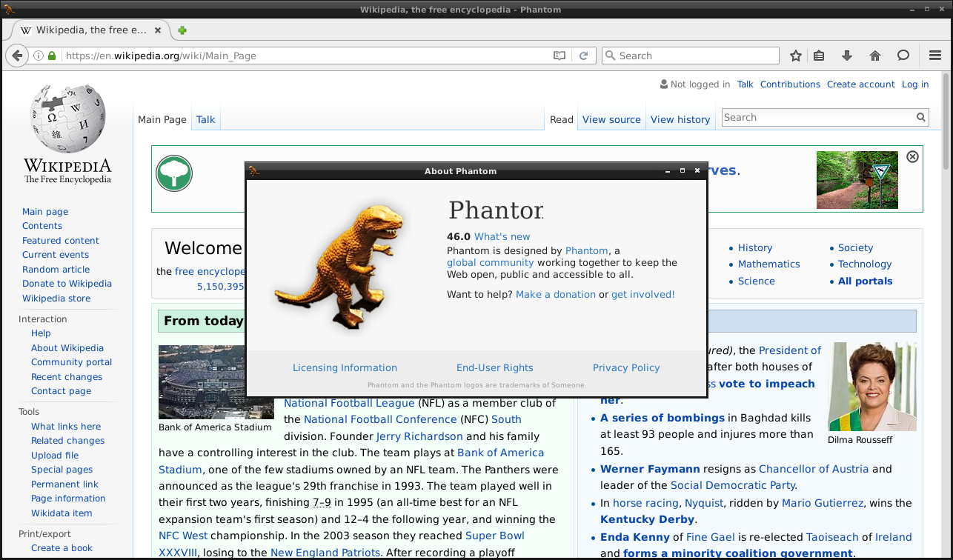Open the chat bubble toolbar icon
The height and width of the screenshot is (560, 953).
(x=903, y=56)
